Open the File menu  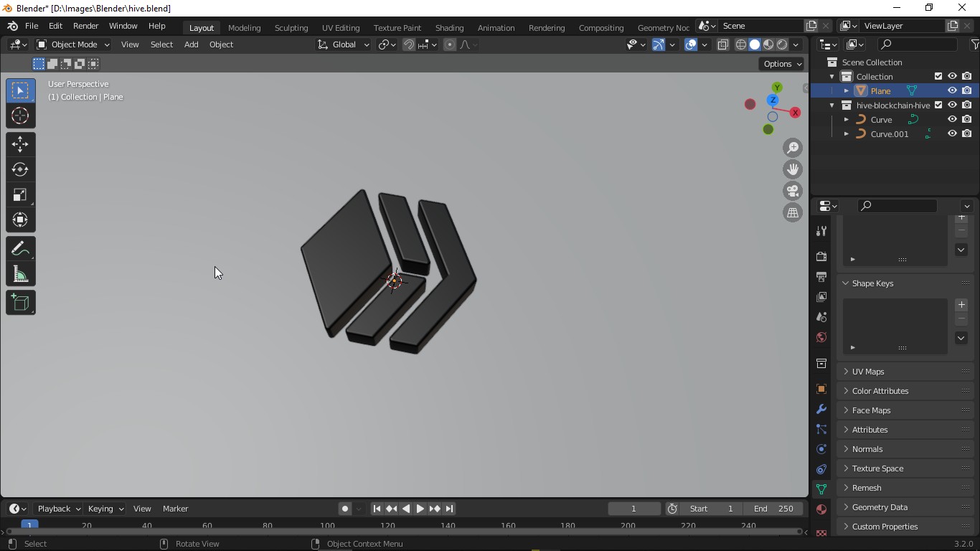click(x=32, y=26)
